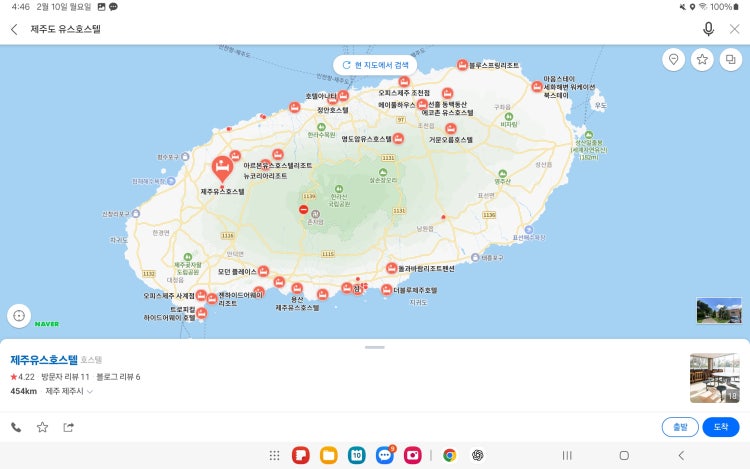Select the 오피스제주 사계점 marker

pyautogui.click(x=201, y=295)
